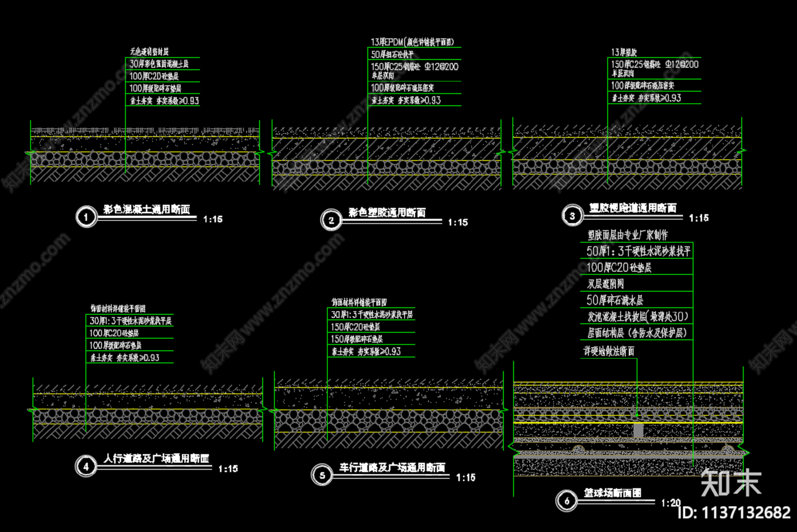Select the label 150厚级配碎石垫层
This screenshot has height=532, width=797.
pyautogui.click(x=357, y=339)
